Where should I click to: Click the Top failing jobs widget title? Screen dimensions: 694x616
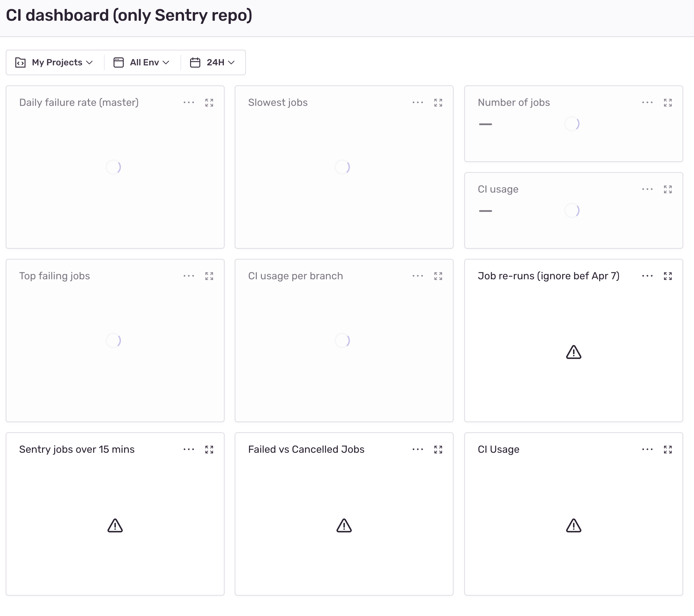click(54, 276)
